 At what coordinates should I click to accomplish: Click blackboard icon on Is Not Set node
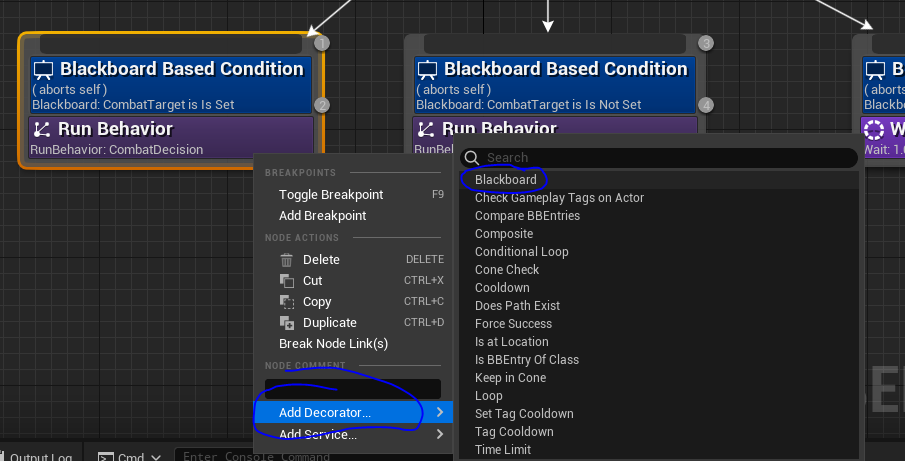427,70
